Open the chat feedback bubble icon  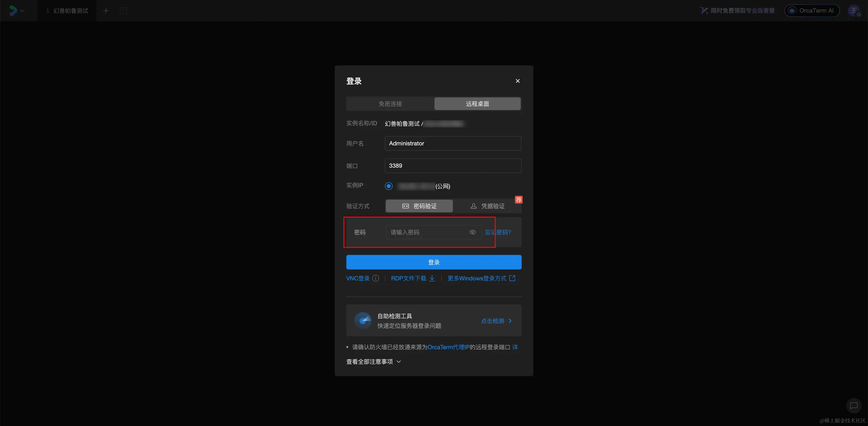(x=854, y=405)
